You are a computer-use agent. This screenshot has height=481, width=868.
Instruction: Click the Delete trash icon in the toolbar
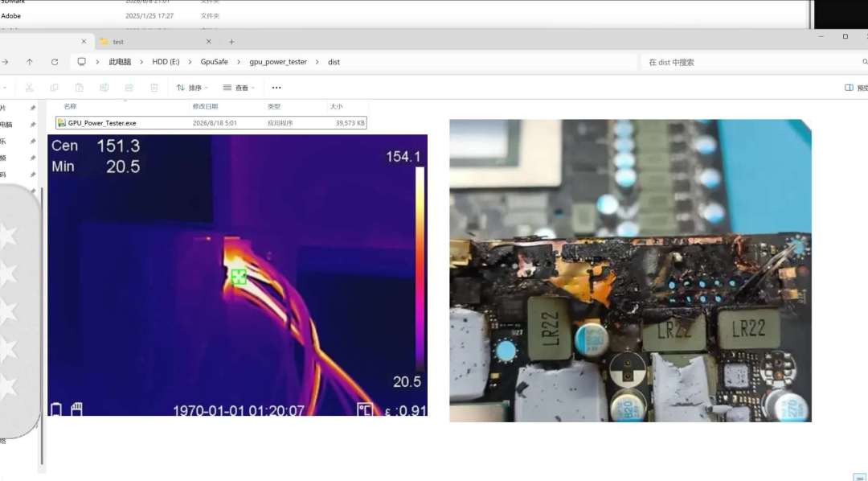154,88
